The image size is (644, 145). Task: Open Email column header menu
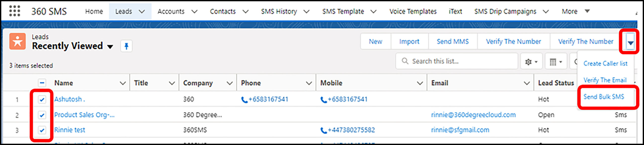[x=527, y=83]
